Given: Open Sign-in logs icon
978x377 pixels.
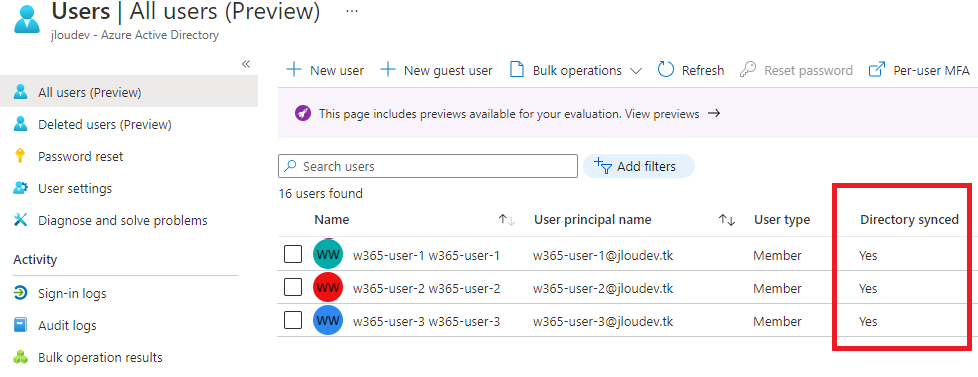Looking at the screenshot, I should 21,293.
